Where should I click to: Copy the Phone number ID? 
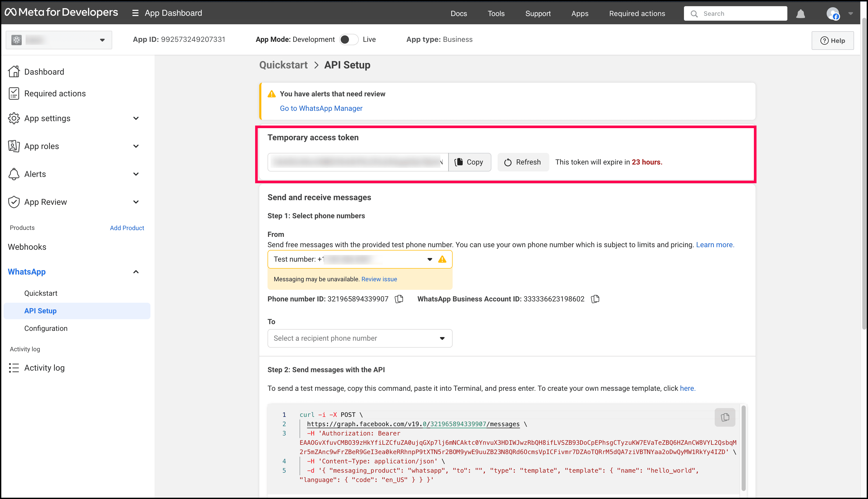(399, 299)
